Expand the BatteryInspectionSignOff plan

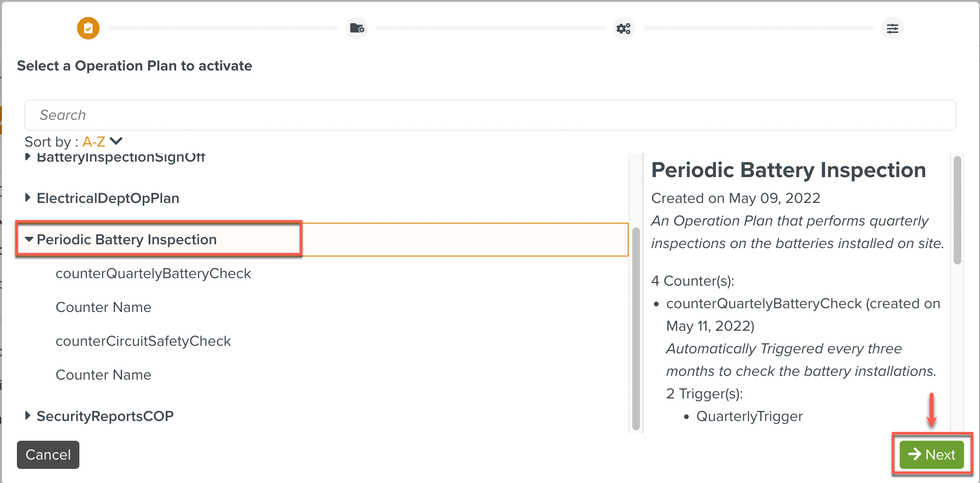pyautogui.click(x=28, y=157)
